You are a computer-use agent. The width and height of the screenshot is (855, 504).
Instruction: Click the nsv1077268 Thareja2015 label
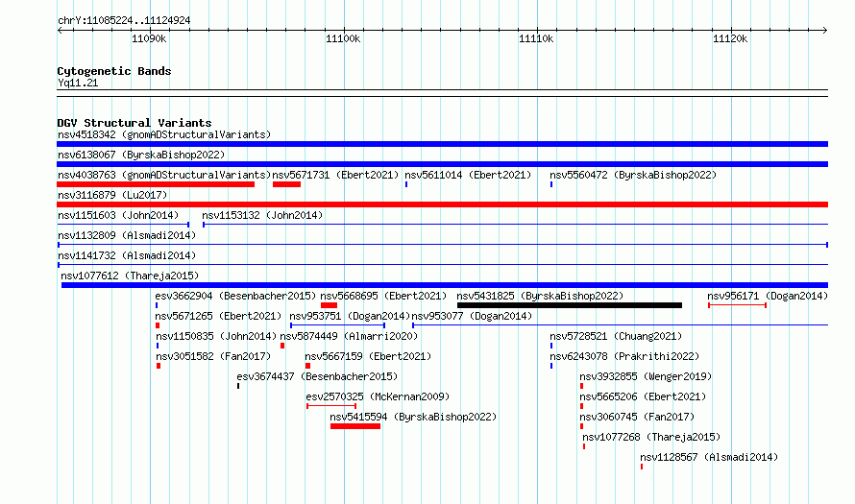651,437
